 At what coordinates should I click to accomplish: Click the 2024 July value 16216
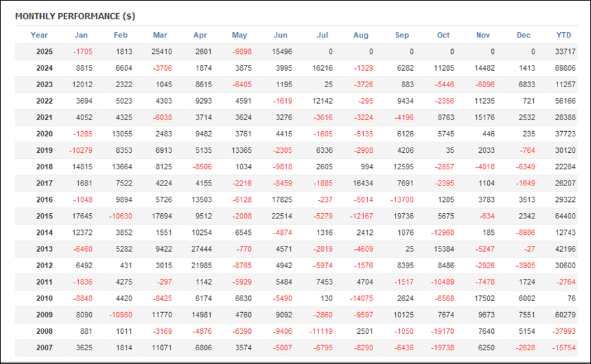(322, 68)
